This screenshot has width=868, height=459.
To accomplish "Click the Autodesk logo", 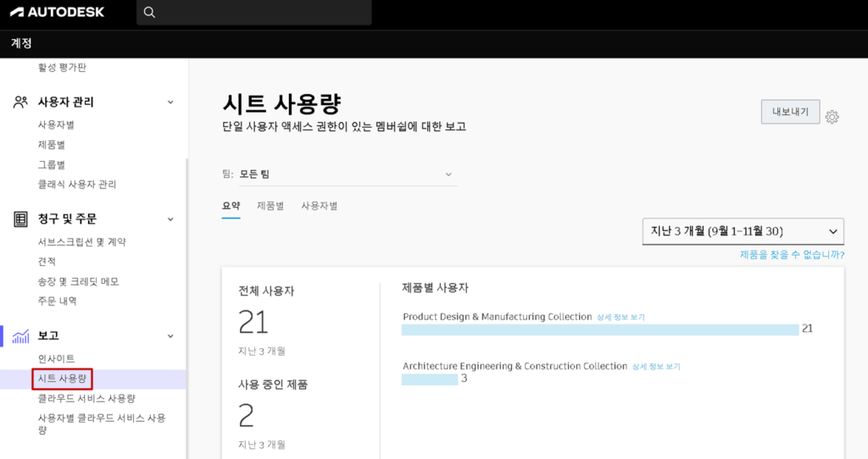I will 57,12.
